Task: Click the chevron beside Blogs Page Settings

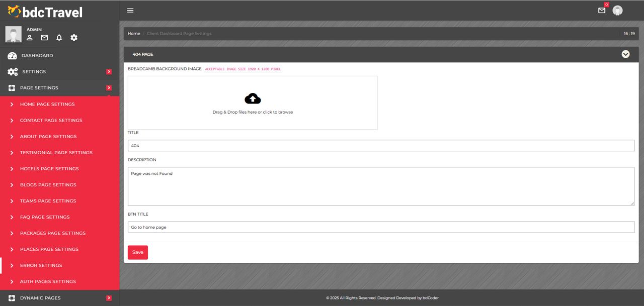Action: click(x=12, y=185)
